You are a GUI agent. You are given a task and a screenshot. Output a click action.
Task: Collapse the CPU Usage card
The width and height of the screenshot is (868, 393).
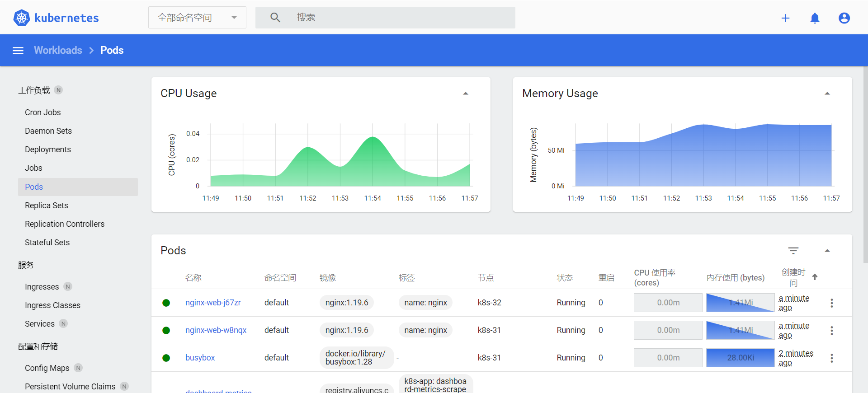(x=466, y=94)
